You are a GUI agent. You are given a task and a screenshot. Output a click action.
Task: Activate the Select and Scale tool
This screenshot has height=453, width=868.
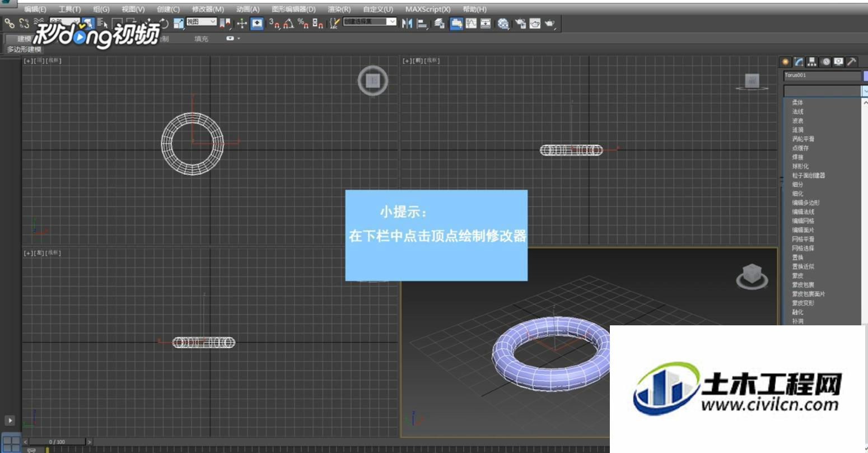(179, 23)
